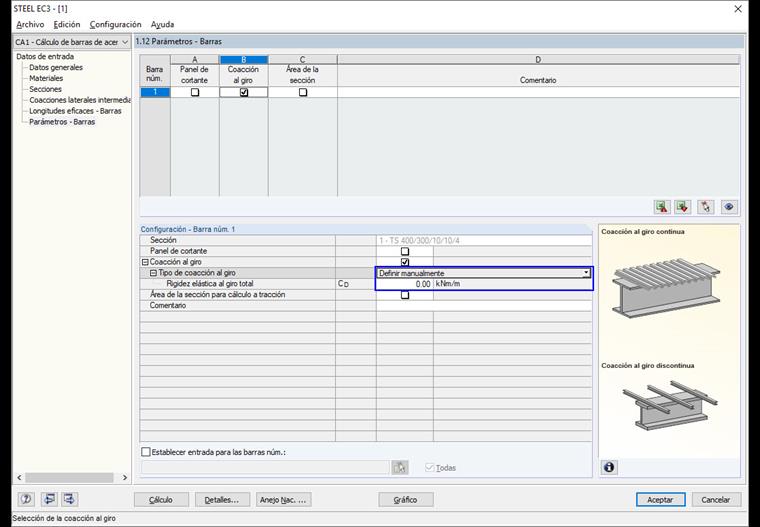Screen dimensions: 760x527
Task: Click the Excel import icon with down arrow
Action: click(682, 207)
